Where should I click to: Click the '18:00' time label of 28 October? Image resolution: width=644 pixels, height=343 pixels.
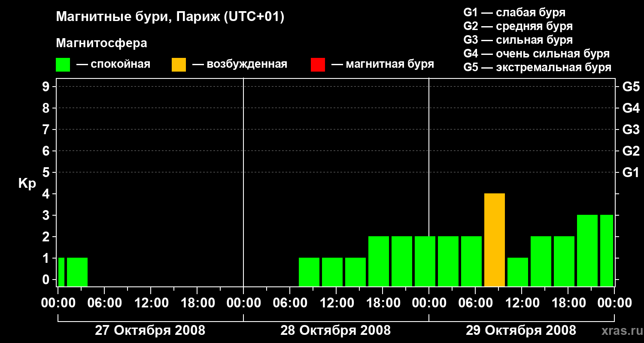[x=383, y=303]
